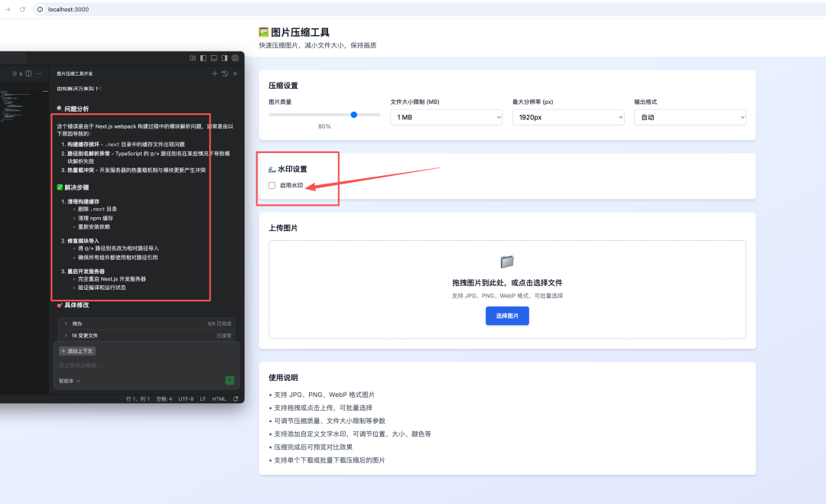Reload the page with the refresh icon
This screenshot has width=826, height=504.
tap(22, 9)
